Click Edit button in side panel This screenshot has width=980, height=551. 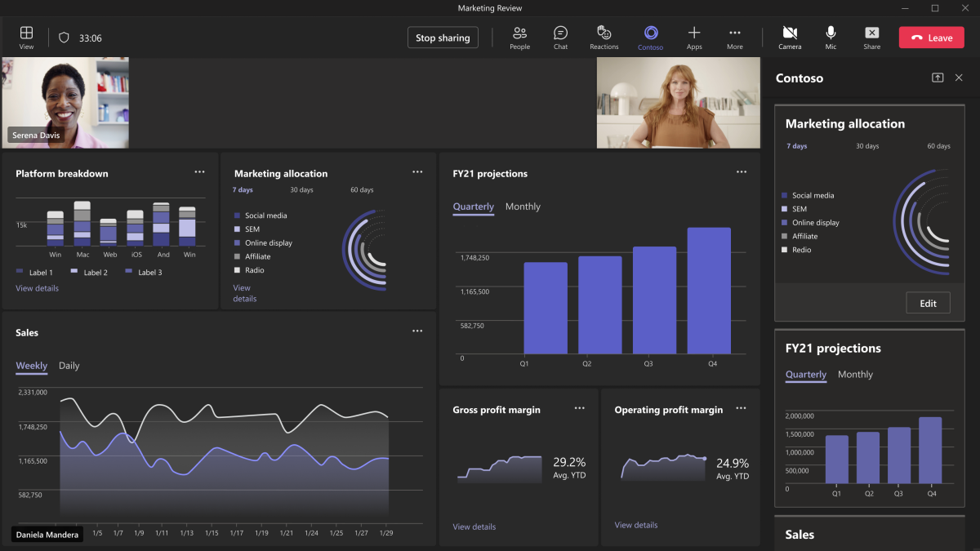tap(928, 303)
